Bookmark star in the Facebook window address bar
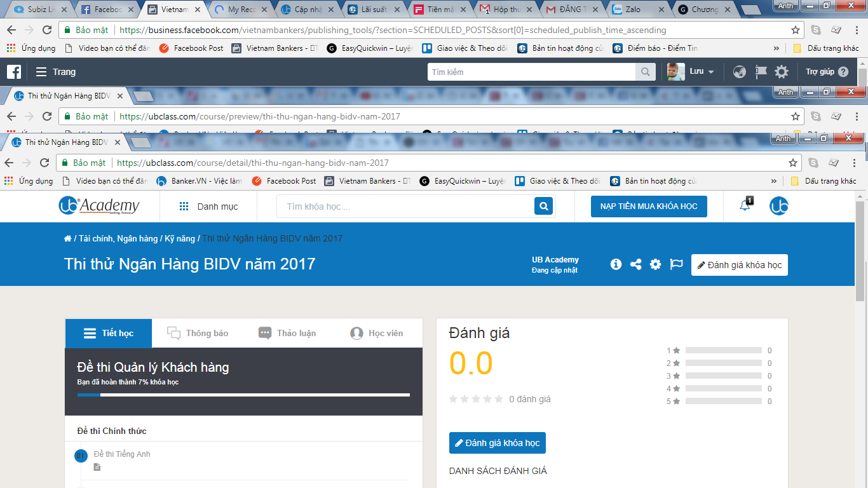 796,30
